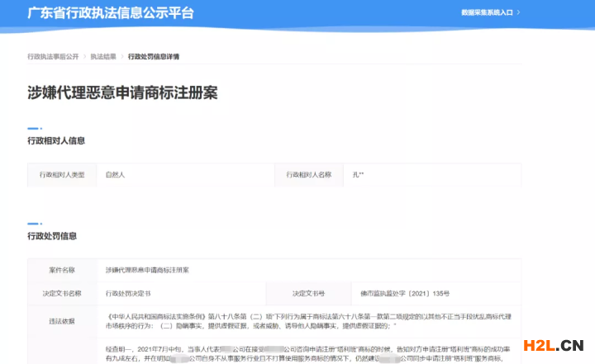Click the 行政处罚信息 section heading
The image size is (595, 364).
pos(52,236)
